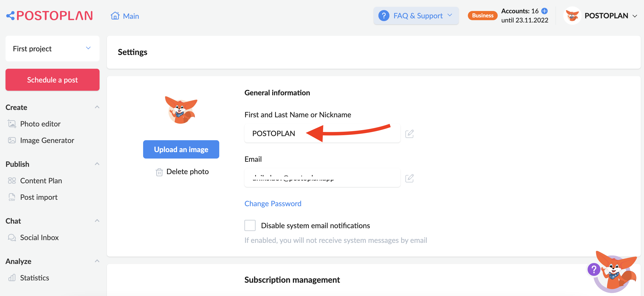Viewport: 644px width, 296px height.
Task: Collapse the Analyze section
Action: pos(97,261)
